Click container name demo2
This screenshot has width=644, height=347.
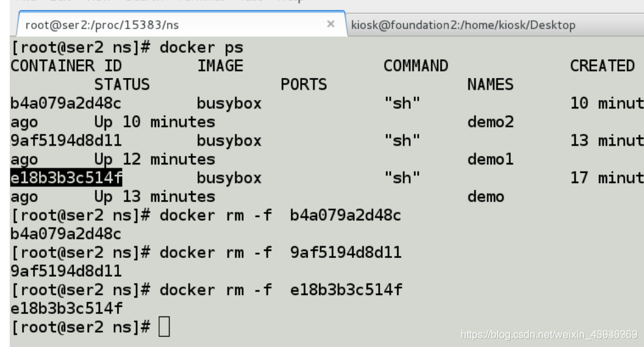[491, 122]
